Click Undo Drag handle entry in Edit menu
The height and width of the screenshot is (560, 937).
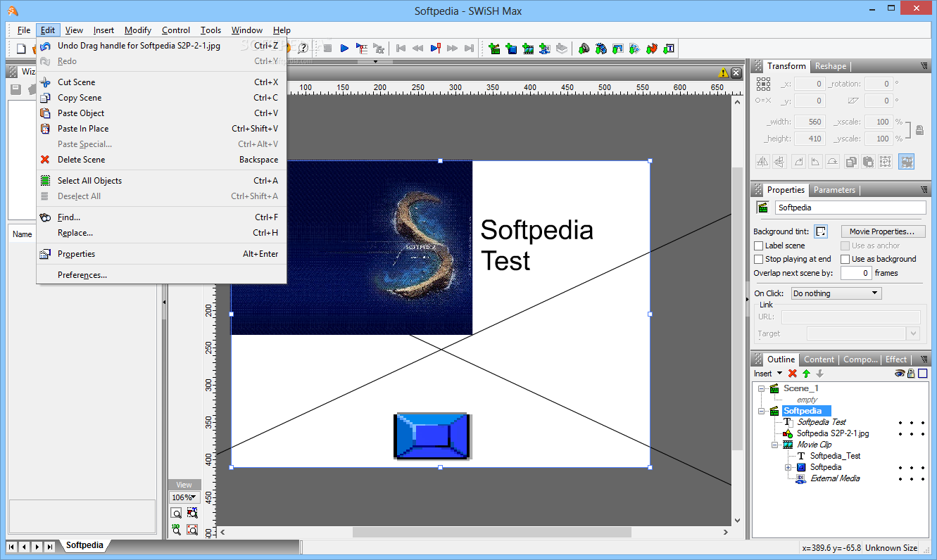162,46
